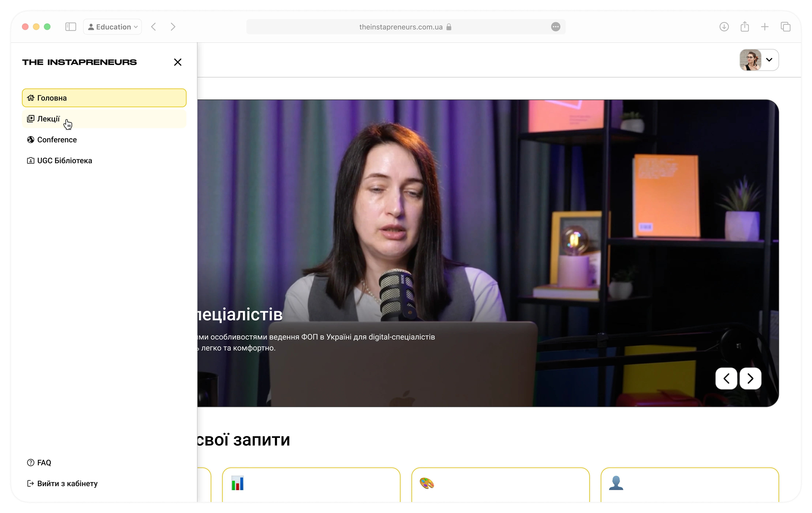Open the UGC Бібліотека section
This screenshot has height=513, width=812.
pyautogui.click(x=64, y=161)
